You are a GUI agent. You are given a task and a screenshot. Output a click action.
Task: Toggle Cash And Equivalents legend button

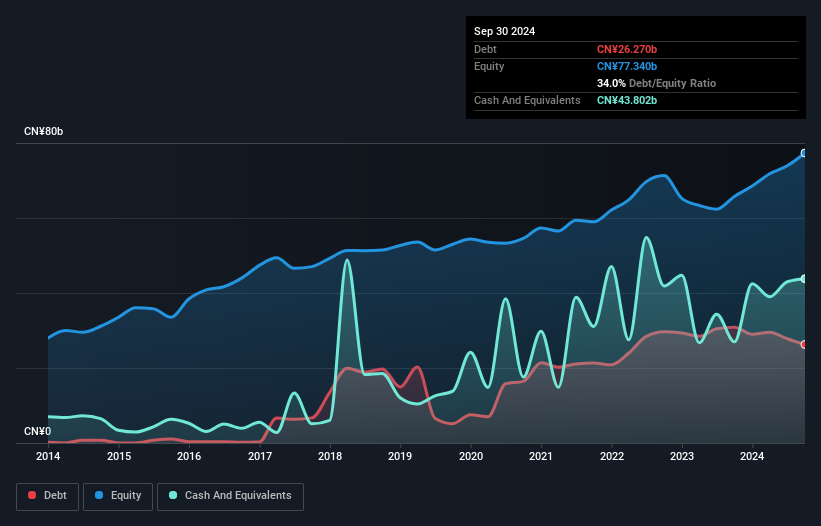[x=230, y=496]
